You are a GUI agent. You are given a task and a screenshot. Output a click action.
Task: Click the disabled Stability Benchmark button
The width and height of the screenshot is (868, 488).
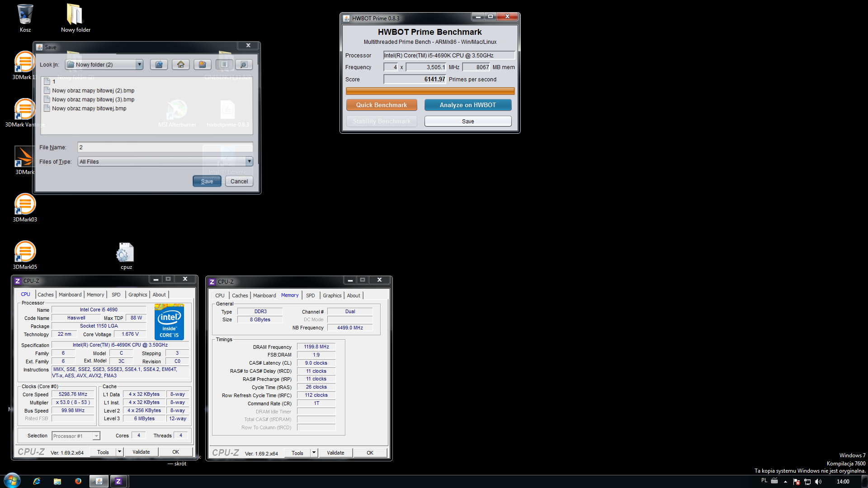[x=381, y=121]
